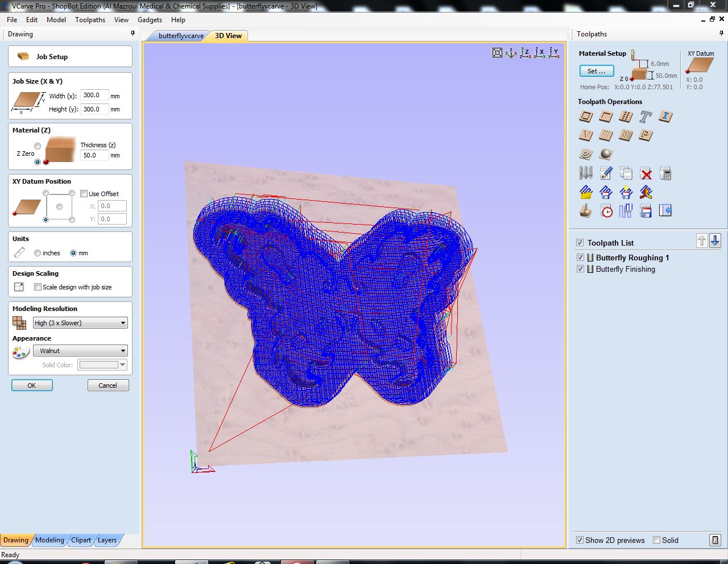Check Scale design with job size
The image size is (728, 564).
[x=38, y=287]
